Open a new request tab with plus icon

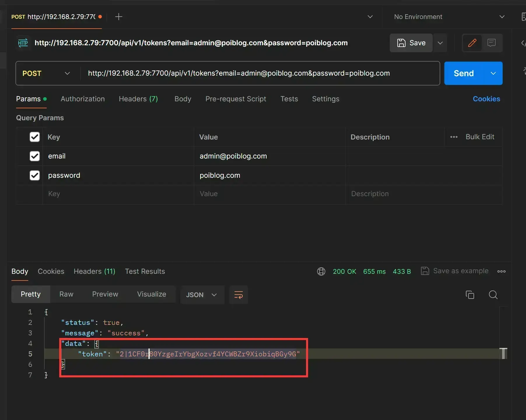coord(119,17)
